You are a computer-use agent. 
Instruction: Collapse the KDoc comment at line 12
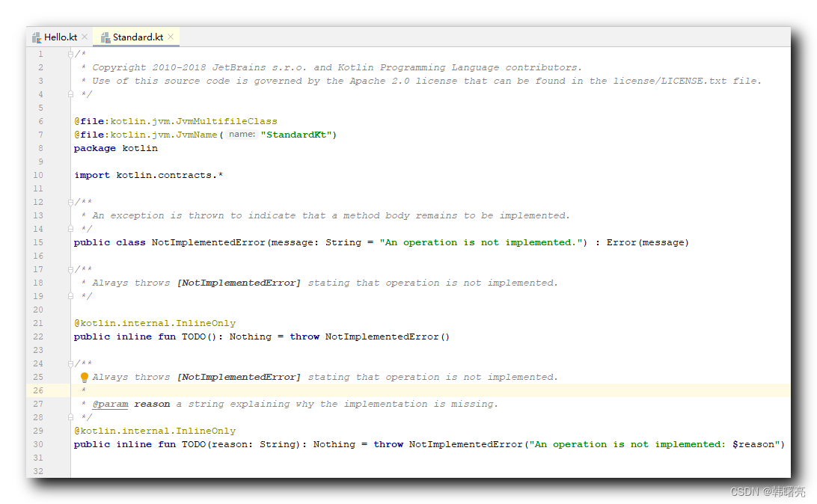tap(70, 202)
